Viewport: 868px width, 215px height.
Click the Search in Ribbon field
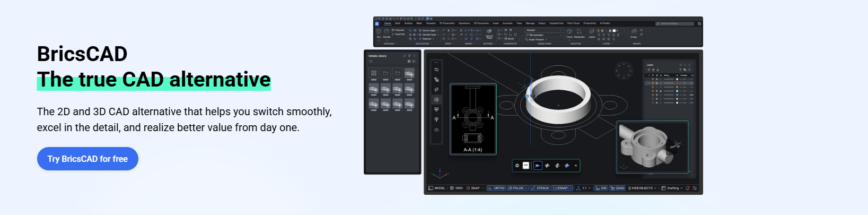click(x=675, y=23)
